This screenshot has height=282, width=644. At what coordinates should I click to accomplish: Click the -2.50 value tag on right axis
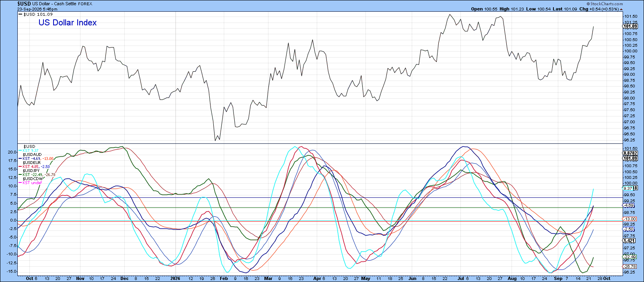click(x=629, y=229)
